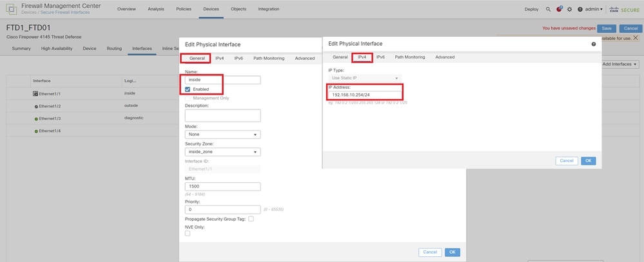Screen dimensions: 644x262
Task: Select IPv6 tab in left dialog
Action: coord(239,58)
